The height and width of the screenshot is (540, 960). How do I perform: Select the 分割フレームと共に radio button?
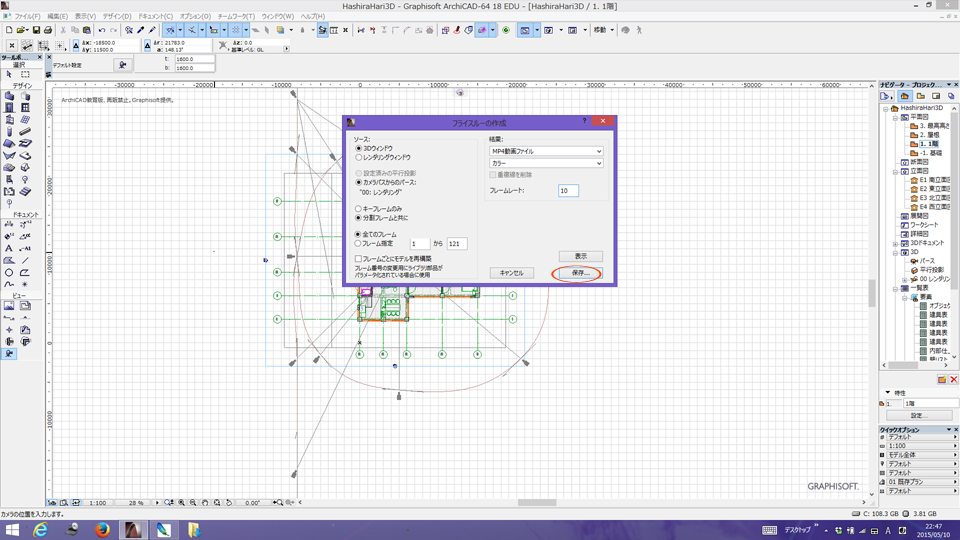click(359, 218)
